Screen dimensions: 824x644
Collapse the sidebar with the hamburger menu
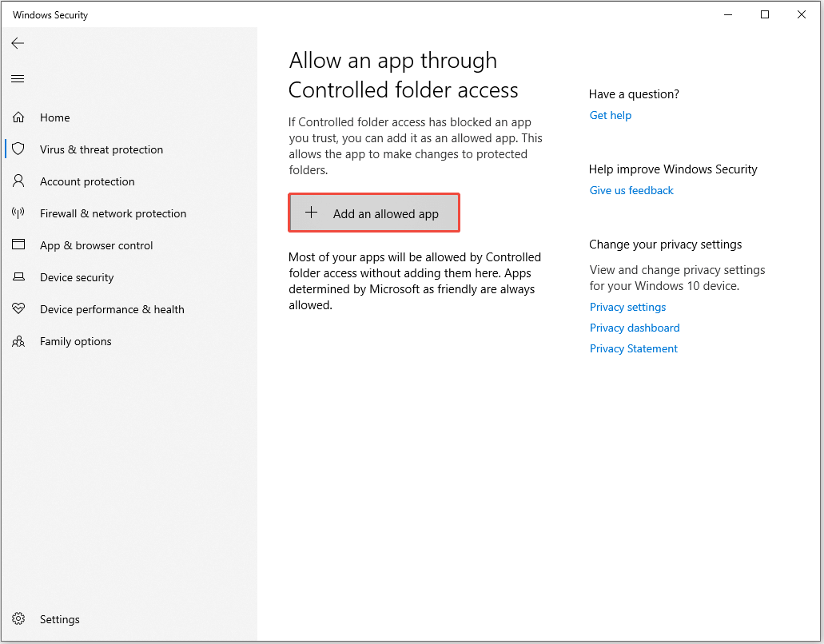(17, 78)
